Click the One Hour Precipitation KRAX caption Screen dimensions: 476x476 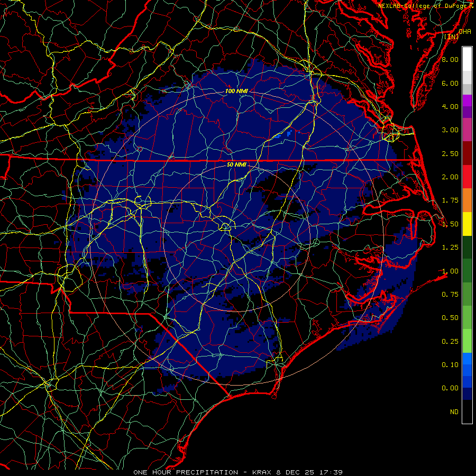238,472
